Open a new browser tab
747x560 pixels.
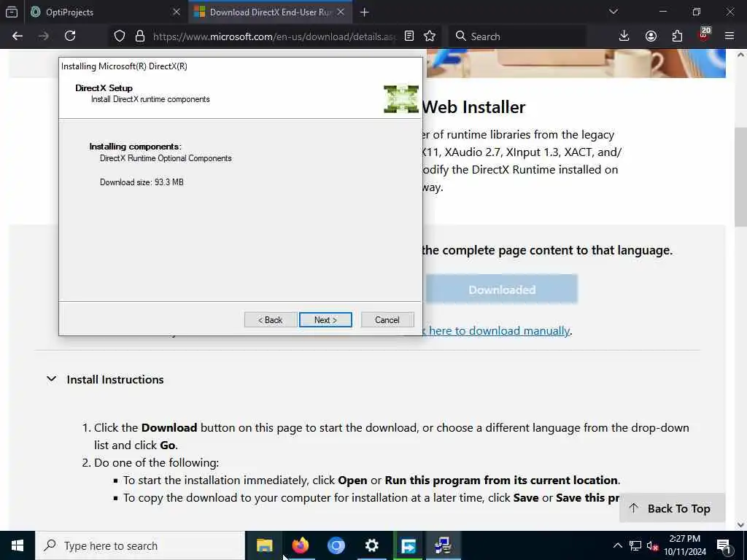365,12
